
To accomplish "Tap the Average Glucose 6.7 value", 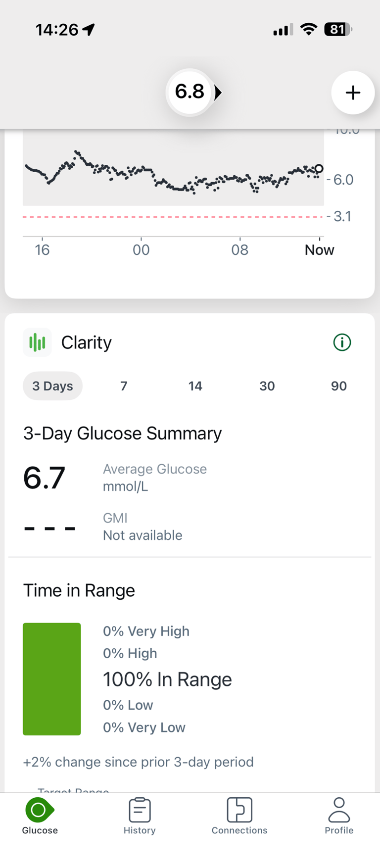I will (45, 478).
